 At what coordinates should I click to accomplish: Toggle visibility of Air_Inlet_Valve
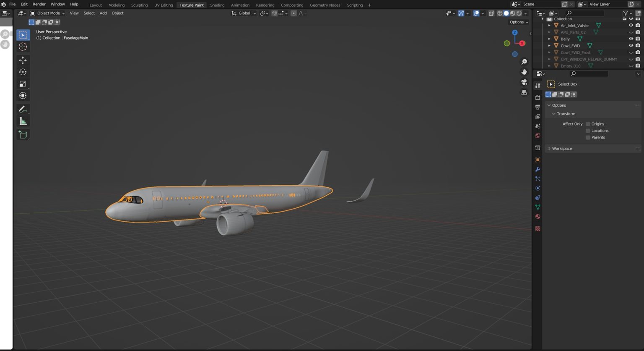(x=631, y=25)
